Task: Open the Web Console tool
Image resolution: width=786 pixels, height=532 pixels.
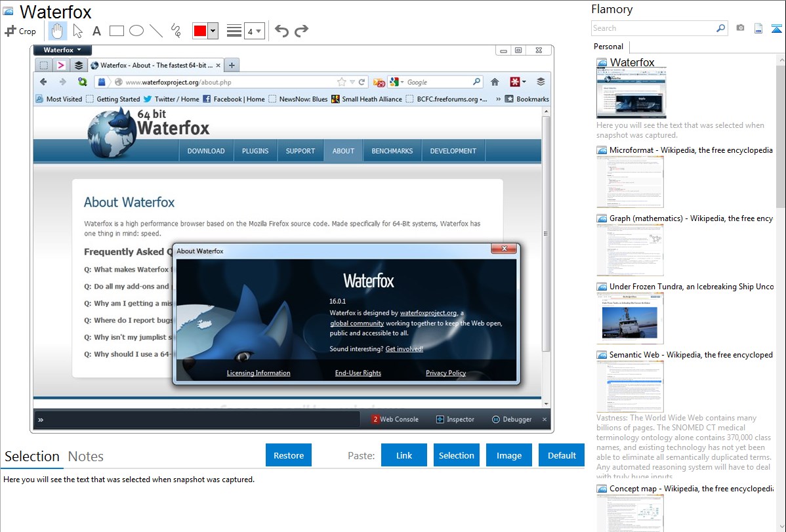Action: tap(395, 419)
